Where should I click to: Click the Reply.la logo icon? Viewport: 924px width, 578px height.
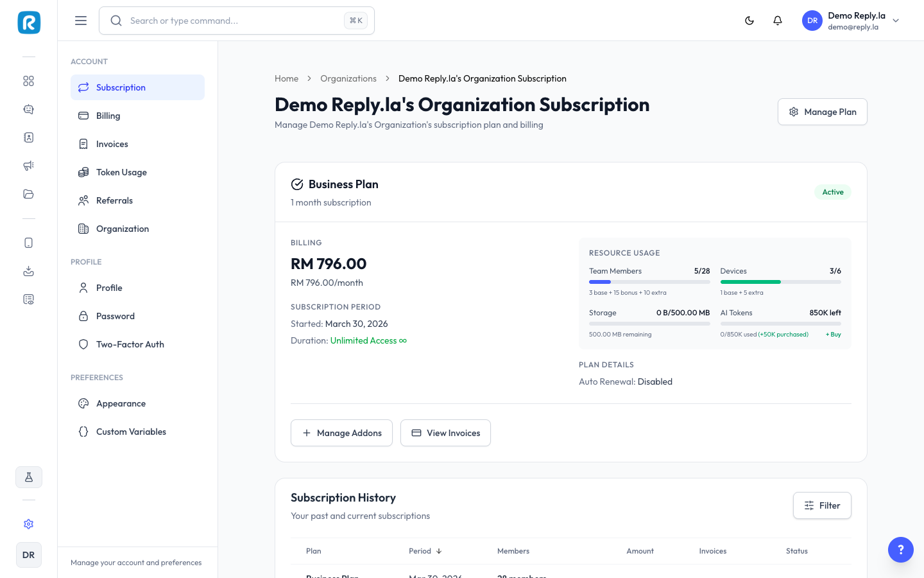click(29, 22)
